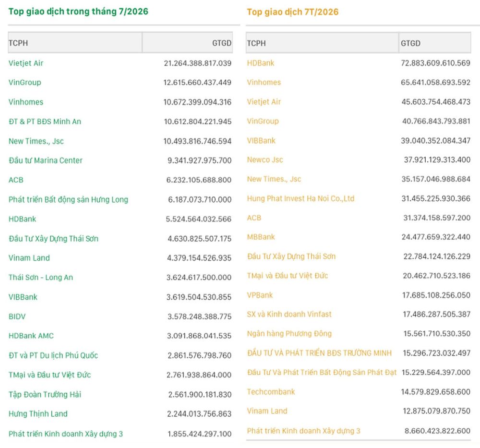Select the value 39.040.352.084.347
480x448 pixels.
(x=436, y=141)
